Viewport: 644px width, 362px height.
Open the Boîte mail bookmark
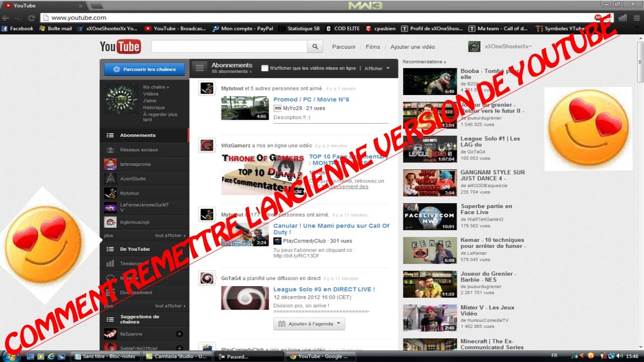point(55,29)
